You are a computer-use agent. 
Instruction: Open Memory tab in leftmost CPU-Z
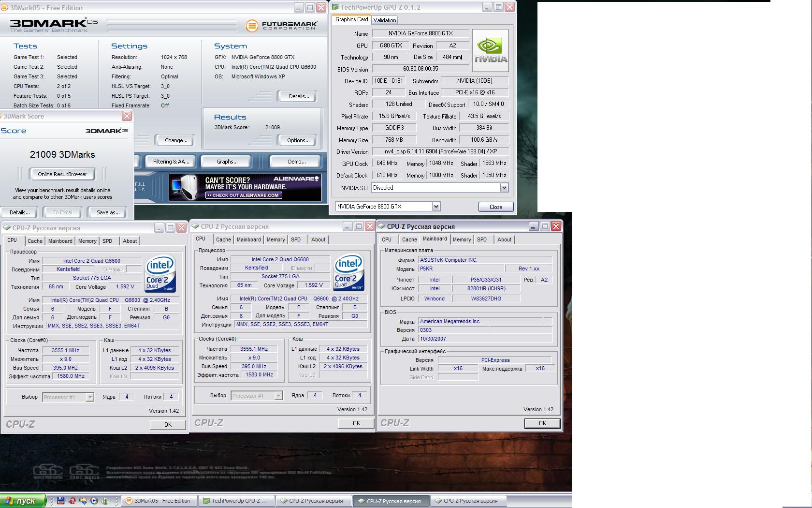(87, 241)
